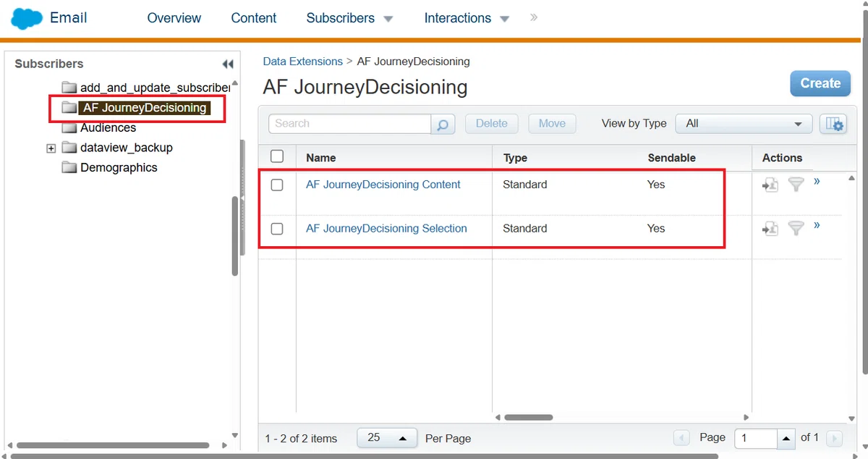
Task: Click into the Search field
Action: click(x=350, y=124)
